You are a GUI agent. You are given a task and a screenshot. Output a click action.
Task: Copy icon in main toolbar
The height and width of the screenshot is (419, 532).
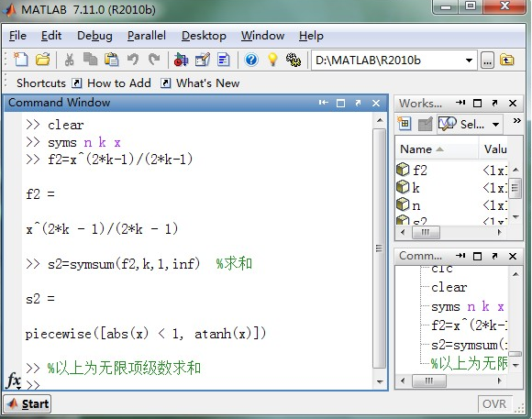point(90,60)
